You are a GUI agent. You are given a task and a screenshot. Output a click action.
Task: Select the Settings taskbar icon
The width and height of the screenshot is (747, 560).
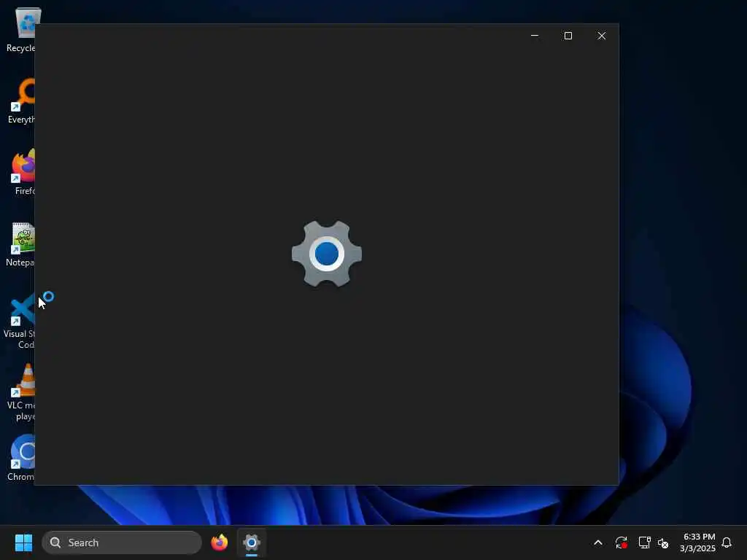point(252,542)
